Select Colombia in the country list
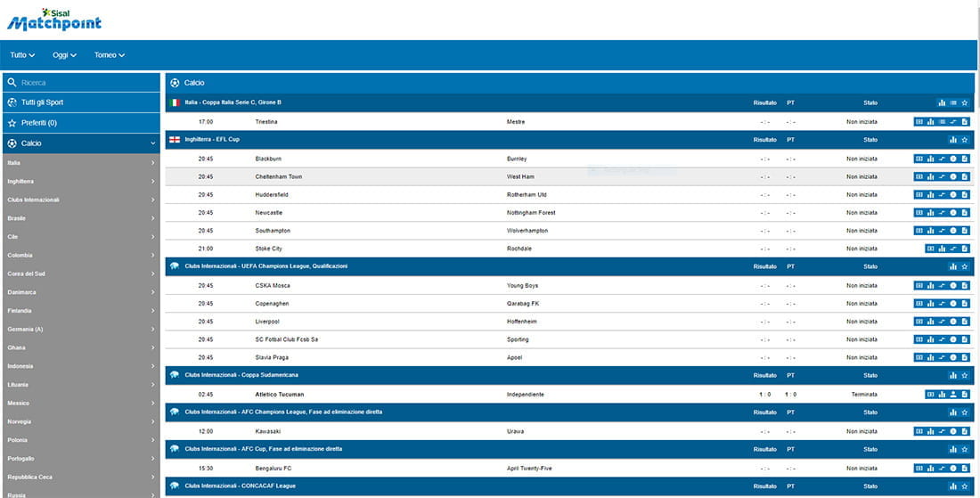Viewport: 980px width, 498px height. [81, 256]
